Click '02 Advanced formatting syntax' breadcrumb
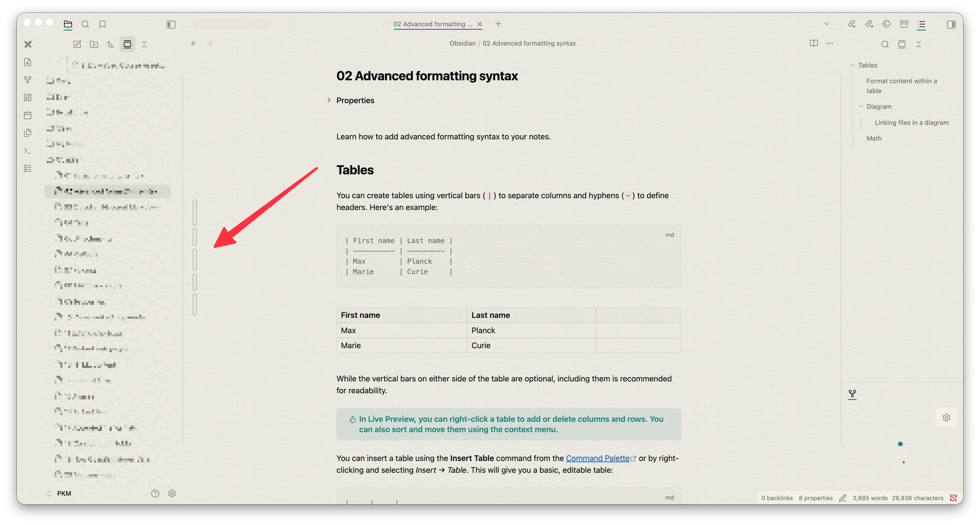Viewport: 980px width, 525px height. (x=529, y=43)
